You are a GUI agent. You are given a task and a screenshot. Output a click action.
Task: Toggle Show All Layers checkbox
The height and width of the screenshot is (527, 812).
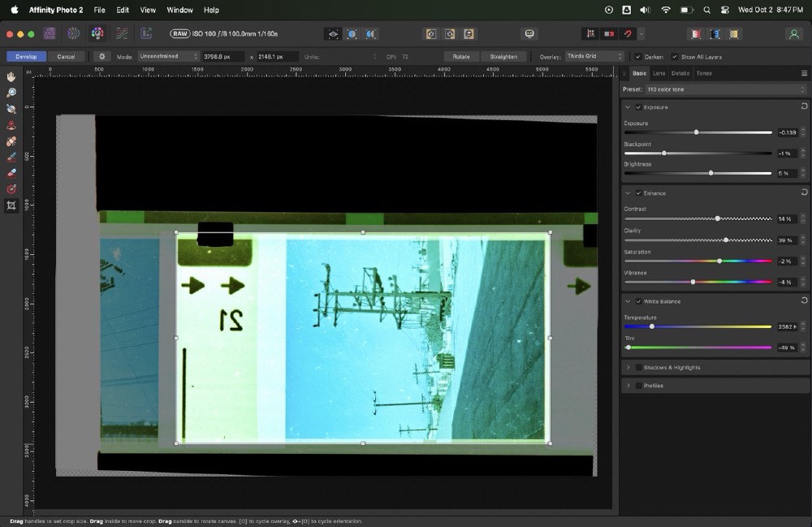click(674, 57)
